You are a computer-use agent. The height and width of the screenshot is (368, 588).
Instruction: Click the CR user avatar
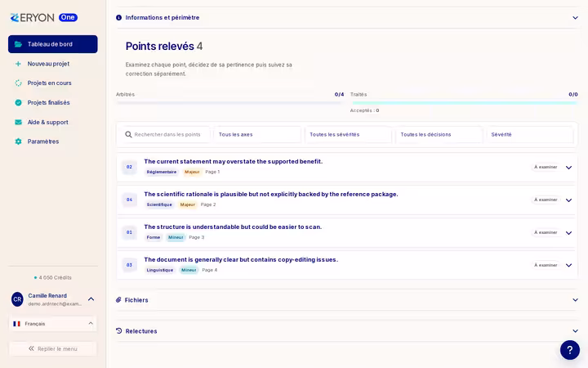(17, 299)
